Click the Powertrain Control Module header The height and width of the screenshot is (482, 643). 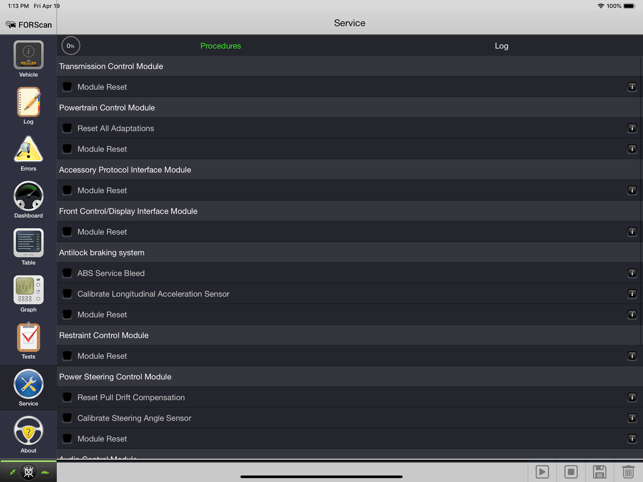(349, 107)
